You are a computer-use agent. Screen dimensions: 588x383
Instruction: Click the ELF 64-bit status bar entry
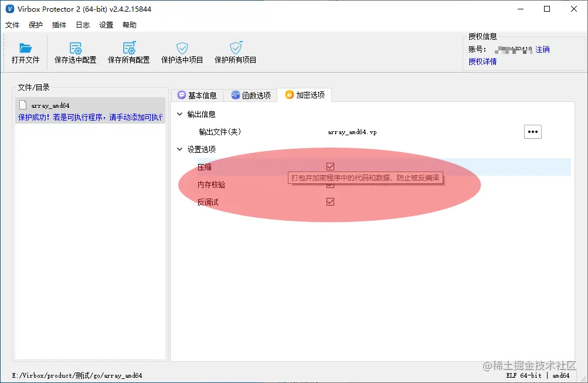[x=524, y=375]
